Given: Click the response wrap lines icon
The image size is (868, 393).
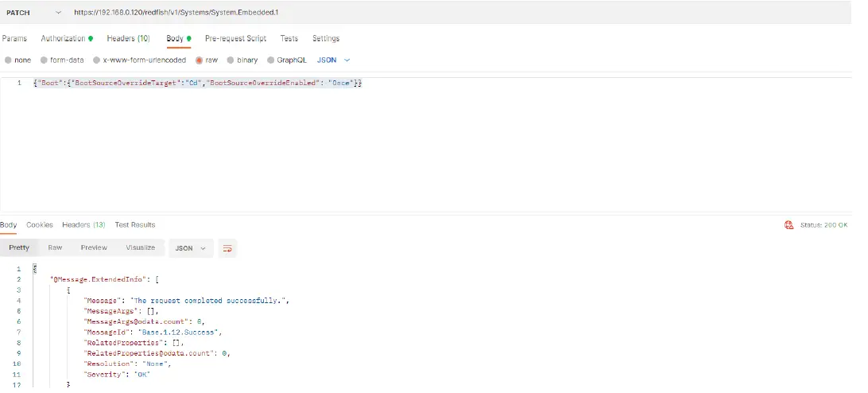Looking at the screenshot, I should (227, 248).
